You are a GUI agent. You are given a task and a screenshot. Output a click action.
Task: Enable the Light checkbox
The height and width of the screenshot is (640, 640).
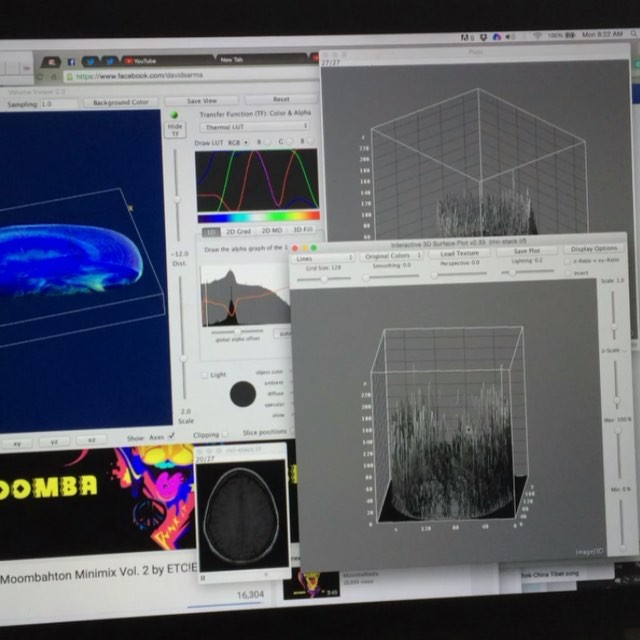tap(205, 375)
